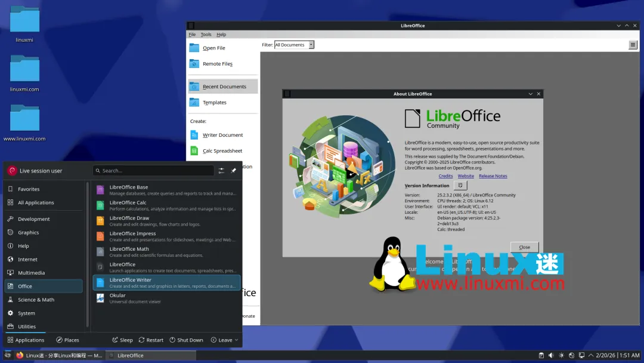Open the volume control in the system tray

point(551,355)
